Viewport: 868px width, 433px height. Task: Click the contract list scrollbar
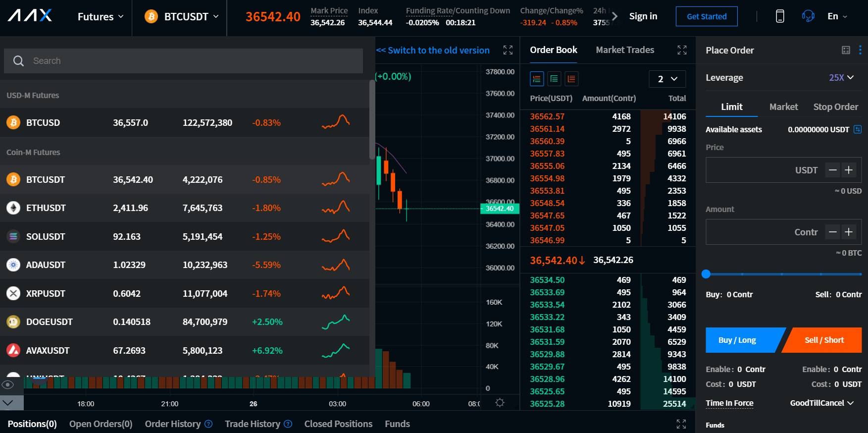point(372,119)
